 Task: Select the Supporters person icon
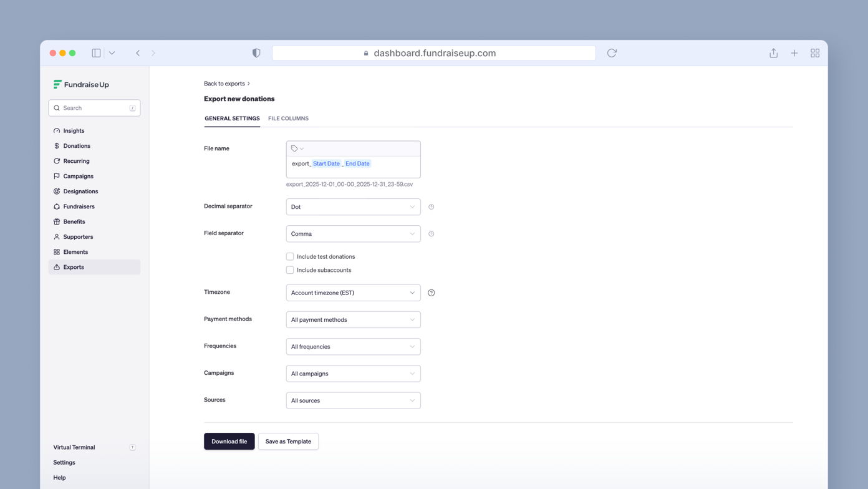coord(57,236)
